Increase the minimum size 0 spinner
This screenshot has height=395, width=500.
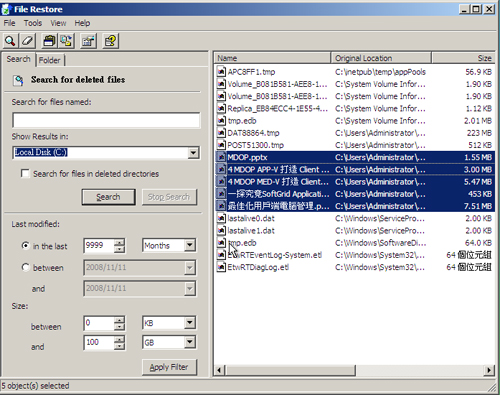coord(119,319)
